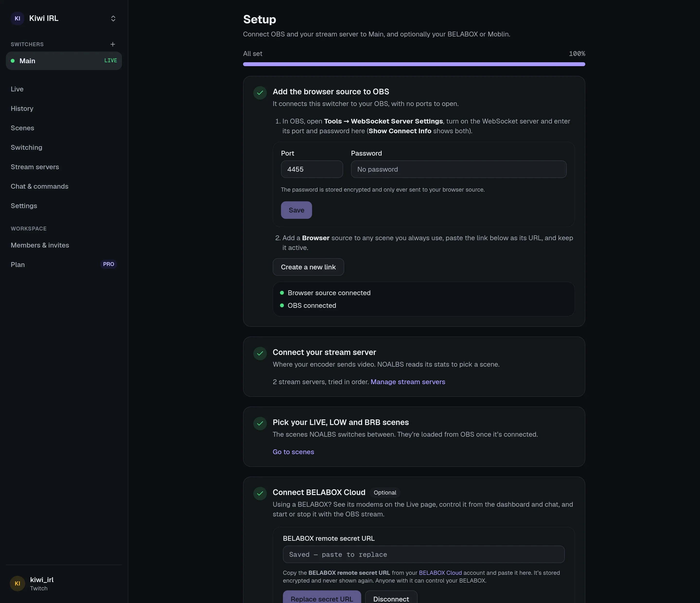Go to History in sidebar
The image size is (700, 603).
click(22, 108)
